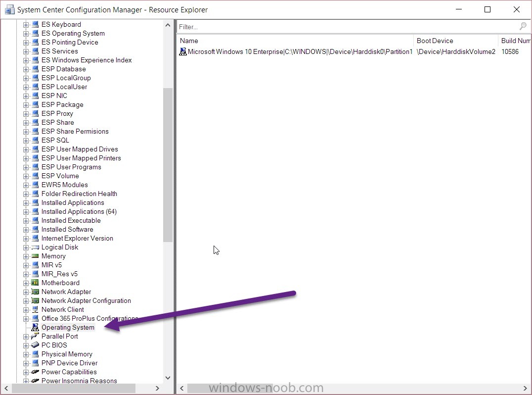Click the Internet Explorer Version icon
Screen dimensions: 532x395
point(35,238)
